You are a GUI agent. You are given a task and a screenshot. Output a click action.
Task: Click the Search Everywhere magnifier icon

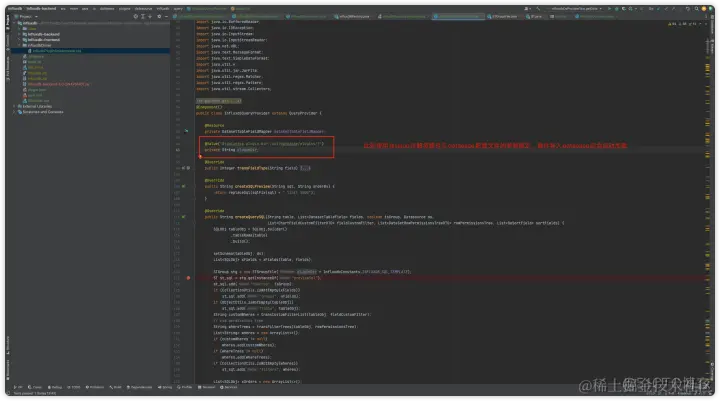696,9
